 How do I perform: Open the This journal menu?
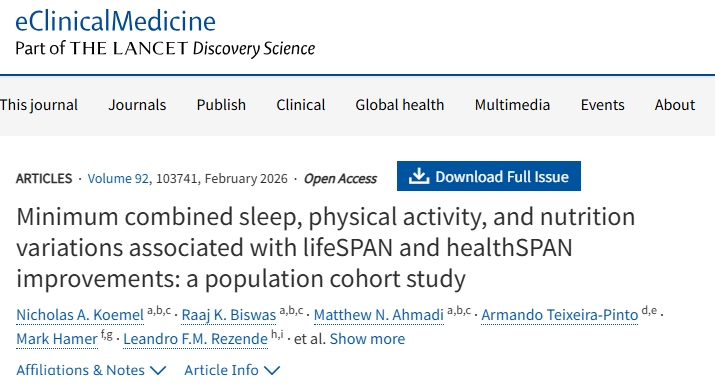point(39,105)
